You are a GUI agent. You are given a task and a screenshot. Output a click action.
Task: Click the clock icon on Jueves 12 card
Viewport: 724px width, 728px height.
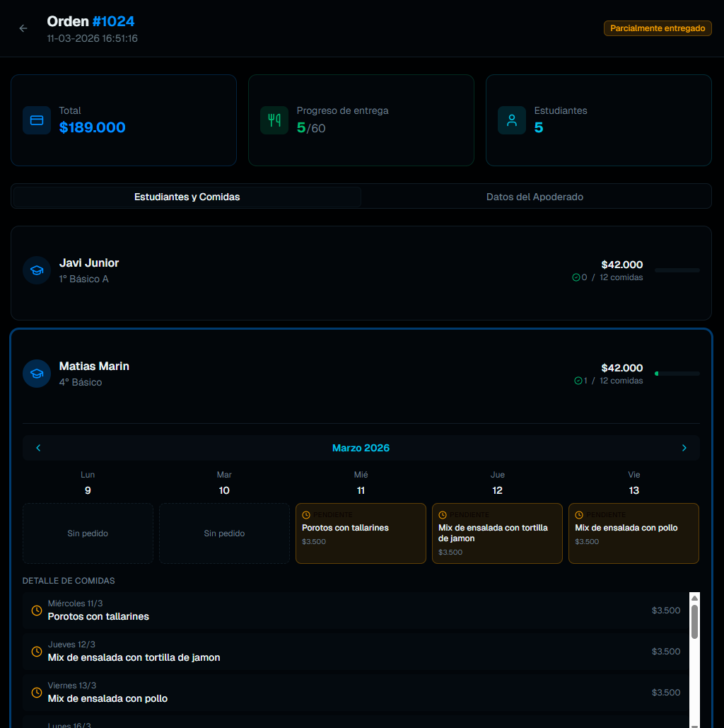tap(443, 515)
